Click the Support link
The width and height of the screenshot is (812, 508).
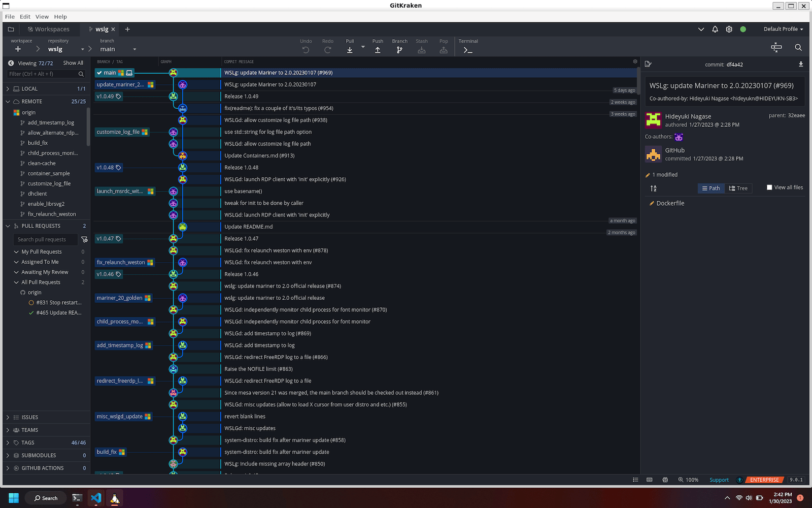719,480
